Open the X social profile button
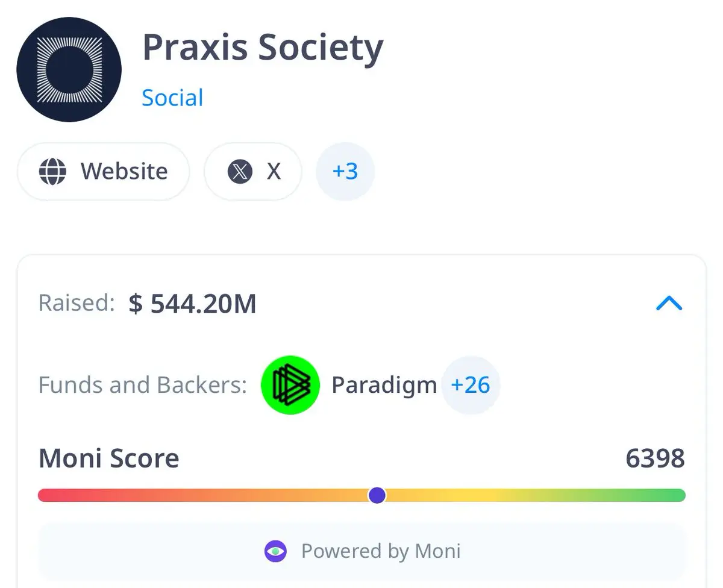Screen dimensions: 723x588 click(x=253, y=172)
